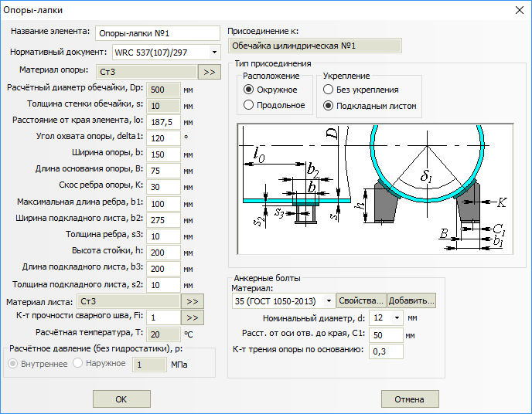Open plate material picker '>>' next to 'Материал листа'

tap(193, 301)
